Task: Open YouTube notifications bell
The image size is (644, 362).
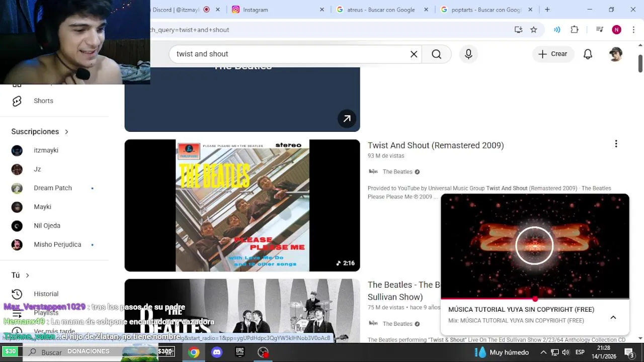Action: 588,54
